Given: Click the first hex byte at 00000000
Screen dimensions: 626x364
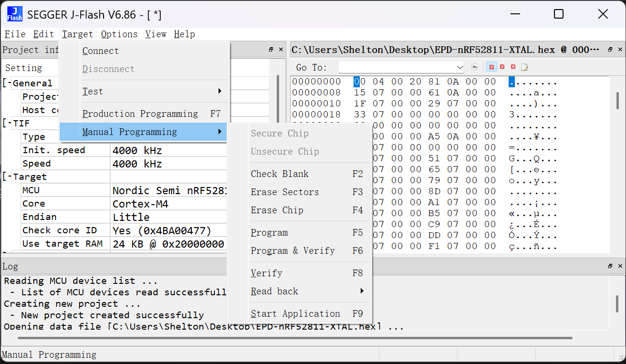Looking at the screenshot, I should point(356,82).
